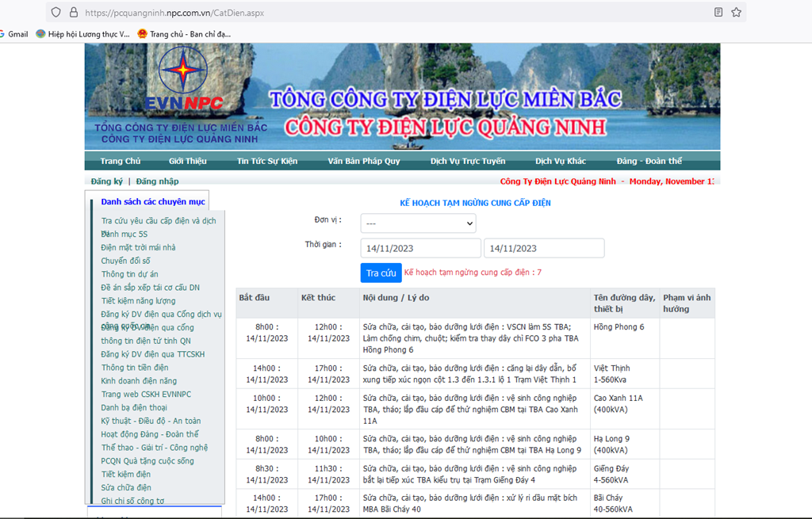Expand the Đơn vị dropdown
This screenshot has height=519, width=812.
pyautogui.click(x=418, y=223)
